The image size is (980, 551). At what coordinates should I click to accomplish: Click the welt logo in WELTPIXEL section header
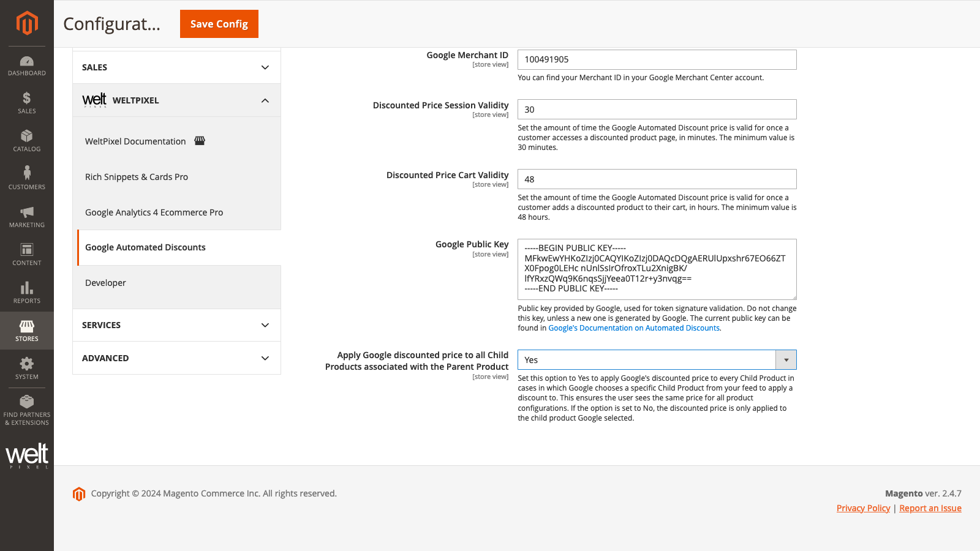(x=94, y=100)
